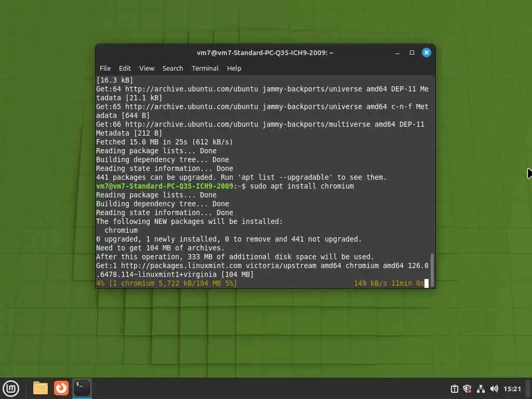Screen dimensions: 532x399
Task: Click the '441 packages can be upgraded' line
Action: pyautogui.click(x=241, y=178)
